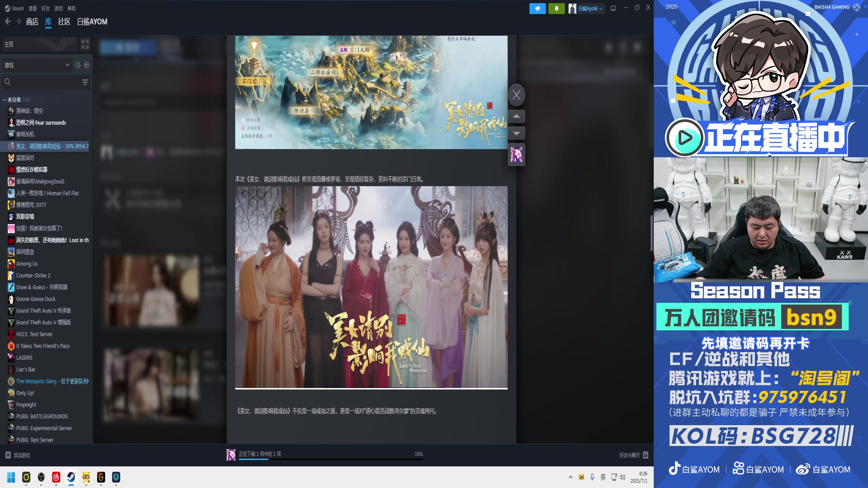The width and height of the screenshot is (868, 488).
Task: Open the 社区 tab
Action: coord(64,22)
